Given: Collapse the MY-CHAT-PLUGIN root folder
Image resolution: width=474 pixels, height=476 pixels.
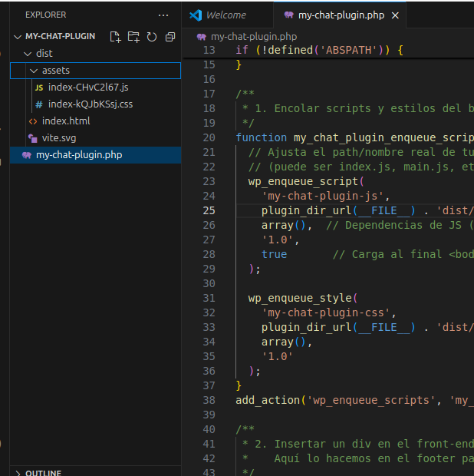Looking at the screenshot, I should coord(18,37).
